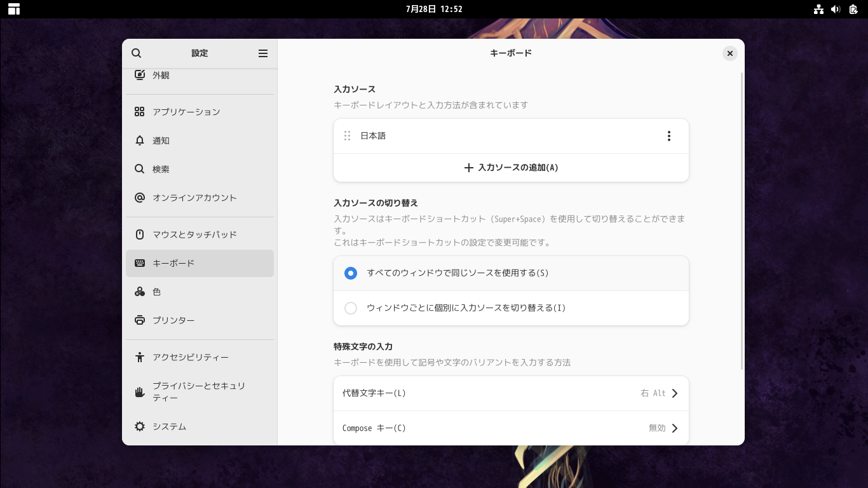Switch to オンラインアカウント panel
868x488 pixels.
[x=200, y=198]
